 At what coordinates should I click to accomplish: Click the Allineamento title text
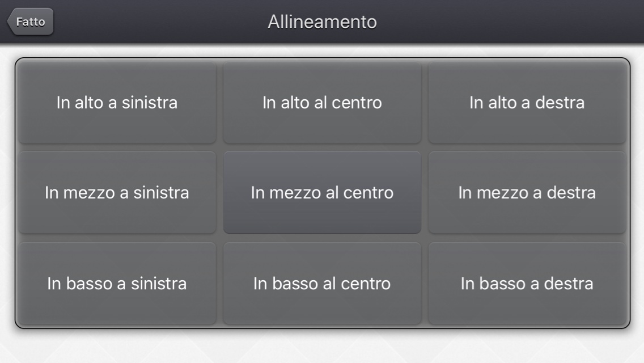pyautogui.click(x=322, y=22)
